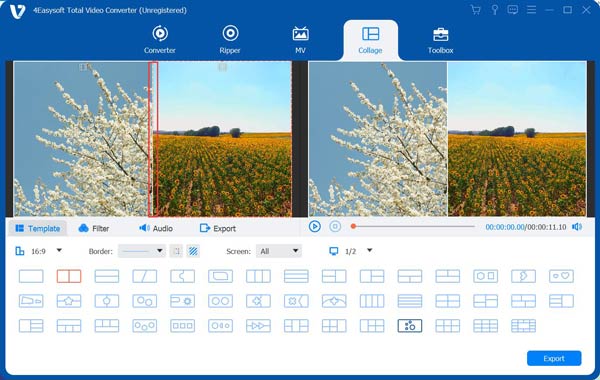Open the Screen All dropdown
Image resolution: width=600 pixels, height=380 pixels.
279,251
